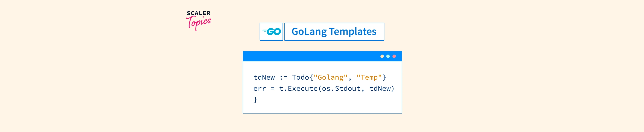Screen dimensions: 644x132
Task: Select the GoLang Templates title box
Action: click(334, 32)
